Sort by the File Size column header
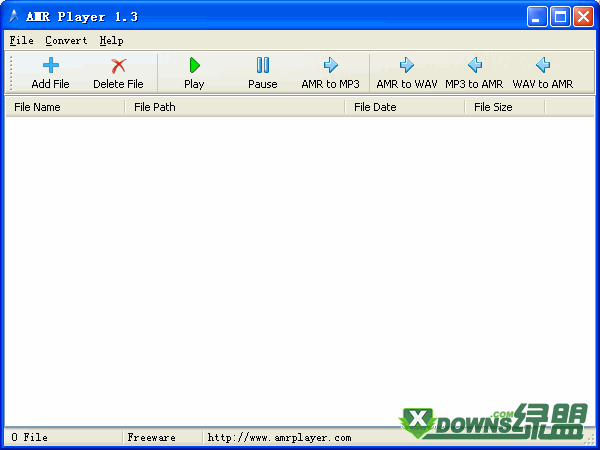This screenshot has width=600, height=450. tap(505, 107)
